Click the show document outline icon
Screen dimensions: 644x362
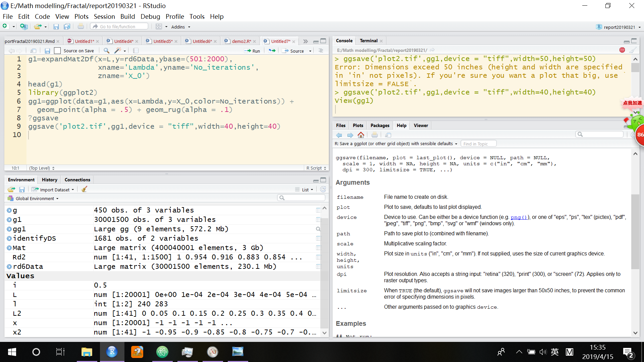[x=321, y=51]
